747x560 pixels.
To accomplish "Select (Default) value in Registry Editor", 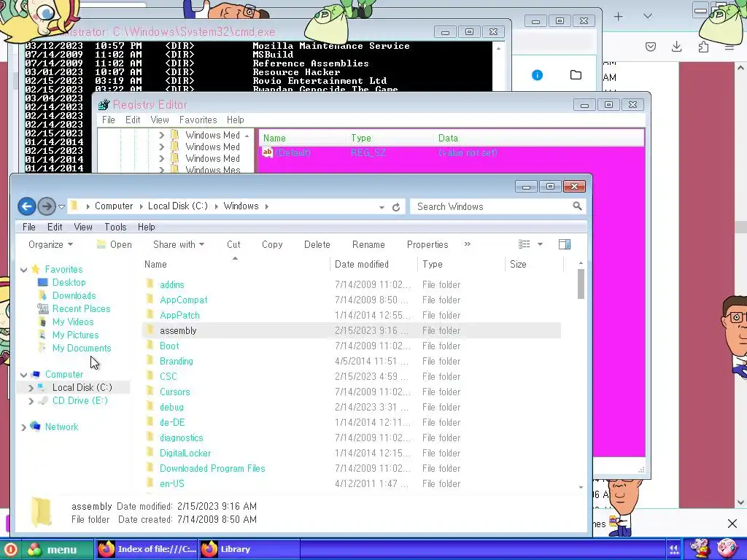I will click(293, 153).
